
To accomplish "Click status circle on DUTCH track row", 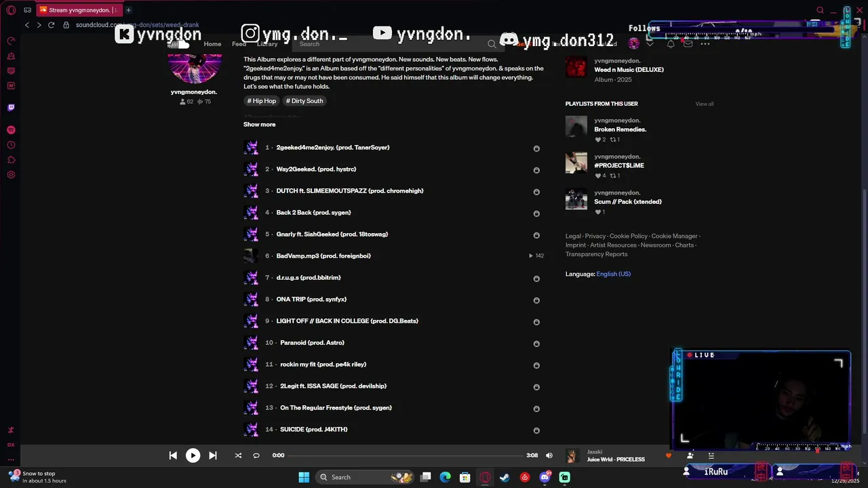I will (x=536, y=192).
